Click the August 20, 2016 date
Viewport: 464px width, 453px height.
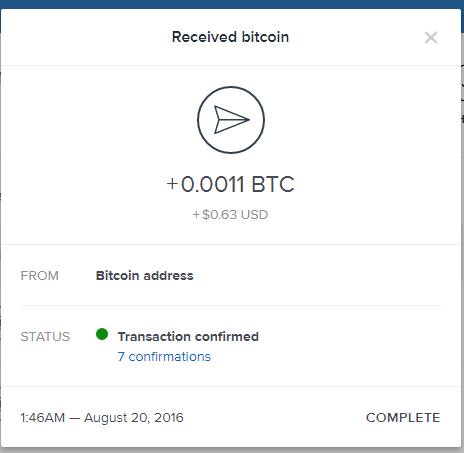(x=134, y=418)
